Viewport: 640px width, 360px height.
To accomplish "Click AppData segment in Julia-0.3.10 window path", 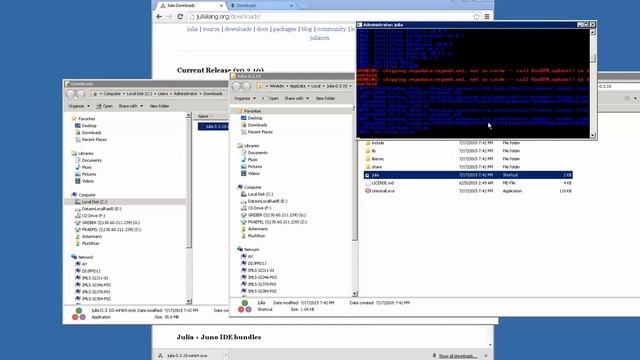I will [298, 86].
